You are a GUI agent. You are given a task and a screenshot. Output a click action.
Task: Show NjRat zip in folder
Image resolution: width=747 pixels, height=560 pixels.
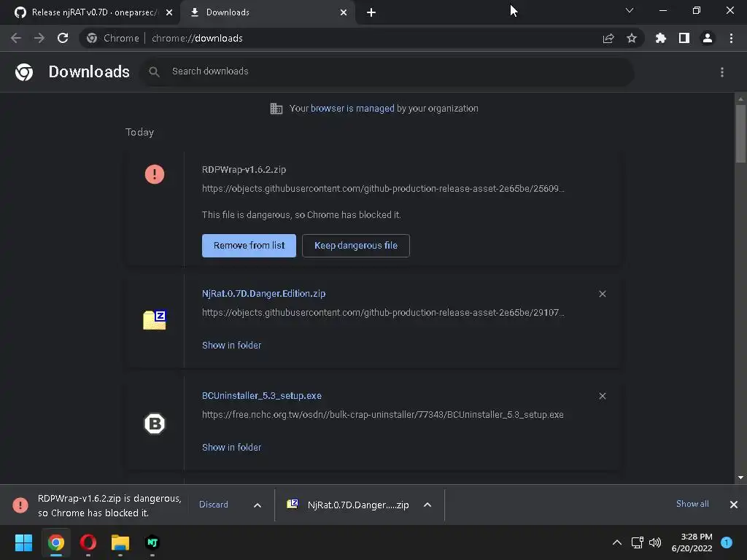coord(231,345)
